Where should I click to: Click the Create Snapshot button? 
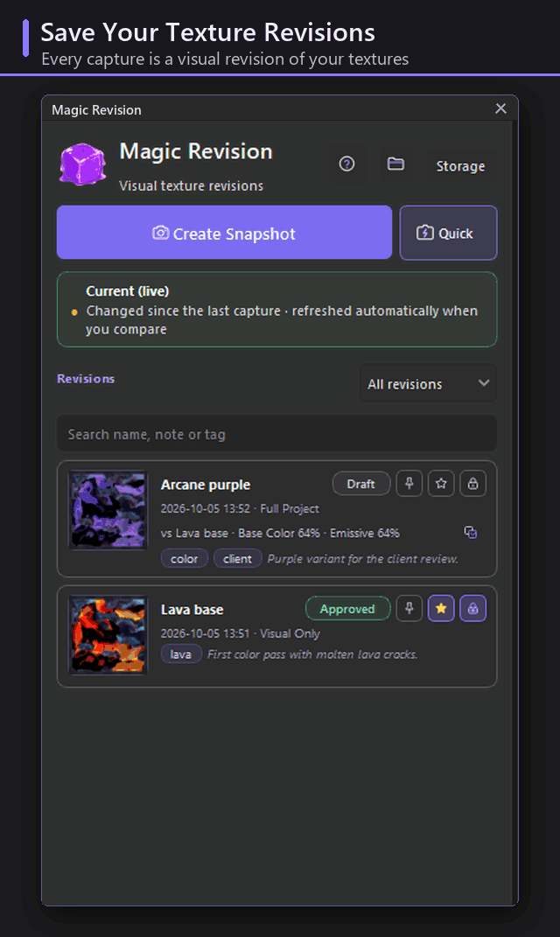[224, 233]
